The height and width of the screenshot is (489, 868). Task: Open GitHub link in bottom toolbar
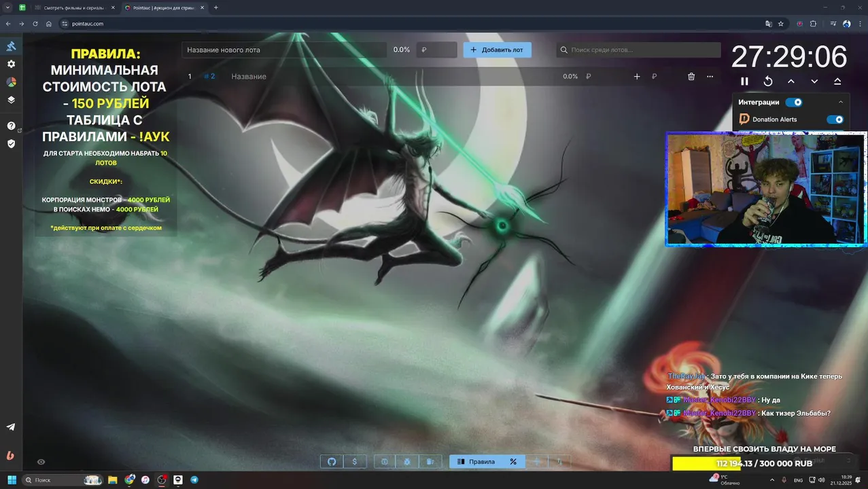332,462
